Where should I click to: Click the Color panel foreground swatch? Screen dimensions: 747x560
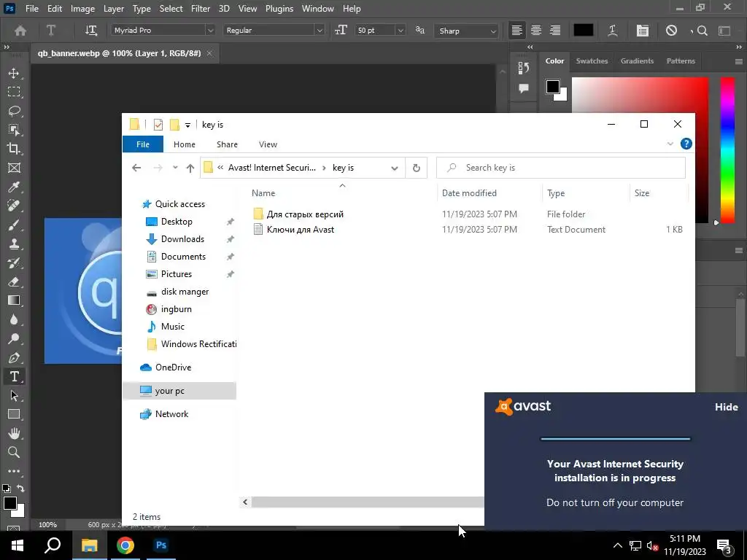553,87
